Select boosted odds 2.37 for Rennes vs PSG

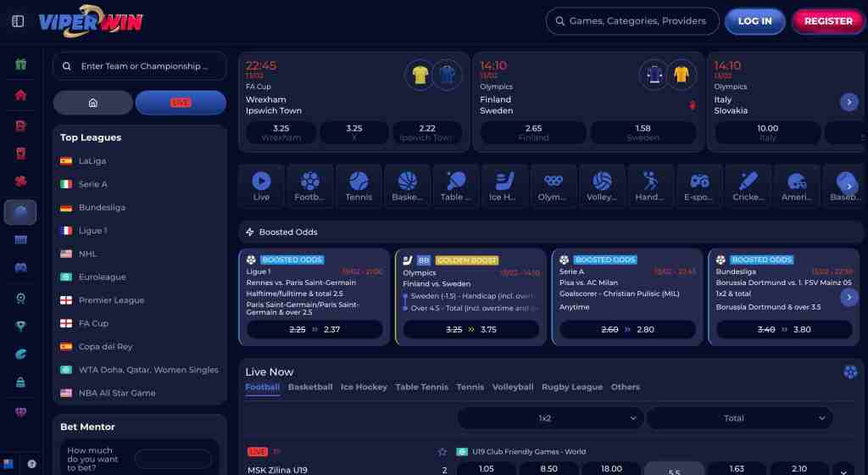(314, 329)
